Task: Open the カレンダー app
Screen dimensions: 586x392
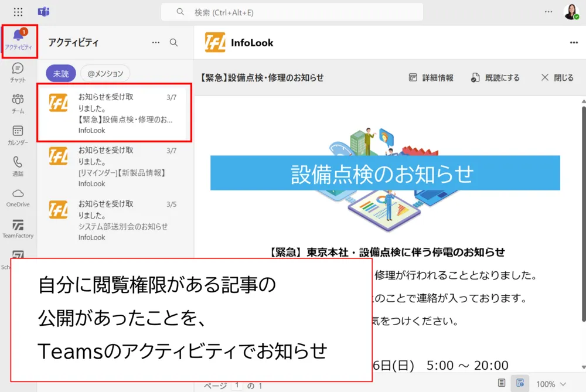Action: (18, 135)
